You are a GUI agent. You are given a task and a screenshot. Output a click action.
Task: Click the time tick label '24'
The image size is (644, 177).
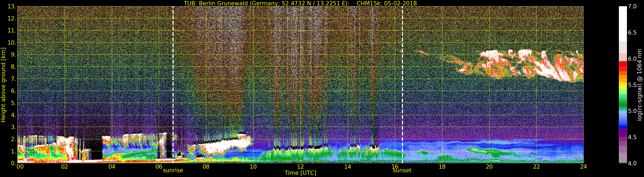point(583,167)
